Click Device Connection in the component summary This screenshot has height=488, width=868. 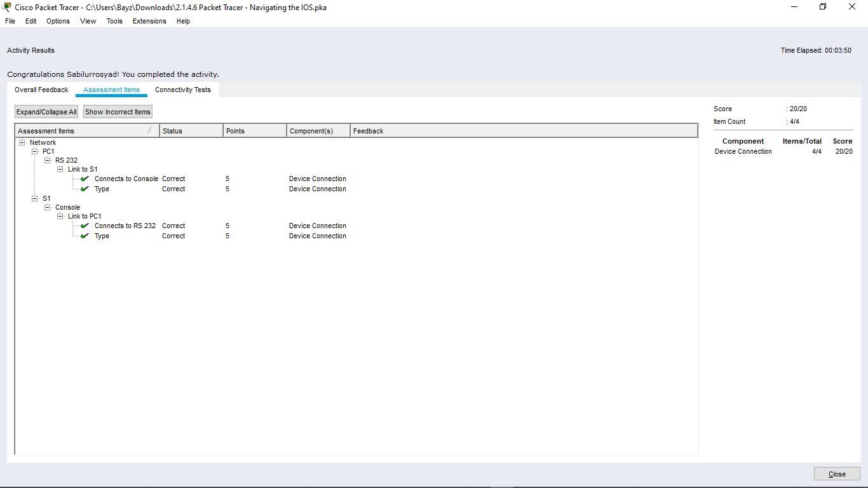pyautogui.click(x=743, y=151)
